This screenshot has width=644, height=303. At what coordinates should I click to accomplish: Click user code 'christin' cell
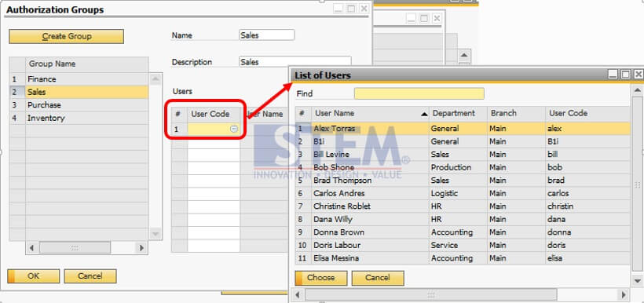click(x=587, y=206)
